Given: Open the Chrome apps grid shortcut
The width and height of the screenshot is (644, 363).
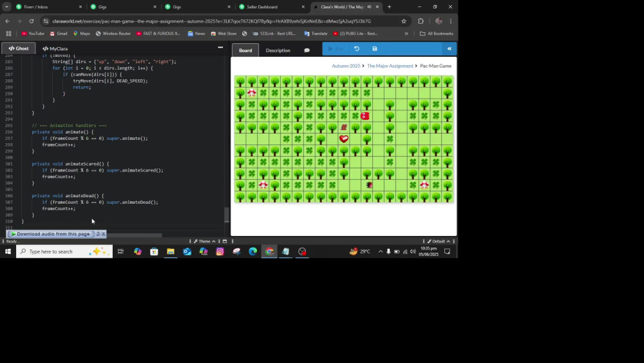Looking at the screenshot, I should pyautogui.click(x=8, y=34).
